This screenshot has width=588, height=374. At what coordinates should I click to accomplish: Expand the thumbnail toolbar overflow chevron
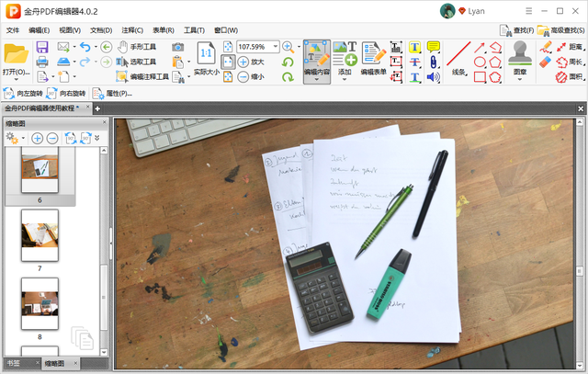[97, 139]
